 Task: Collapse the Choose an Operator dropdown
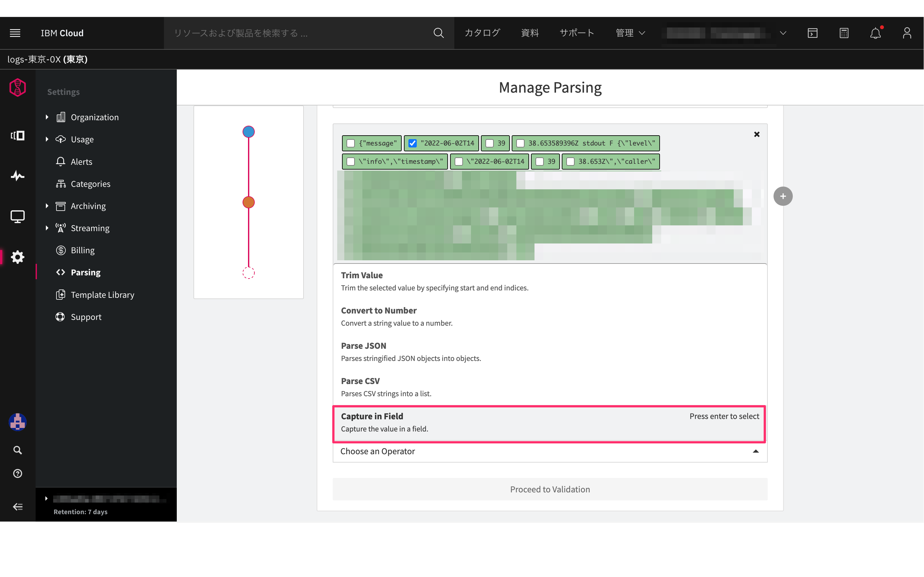point(755,451)
